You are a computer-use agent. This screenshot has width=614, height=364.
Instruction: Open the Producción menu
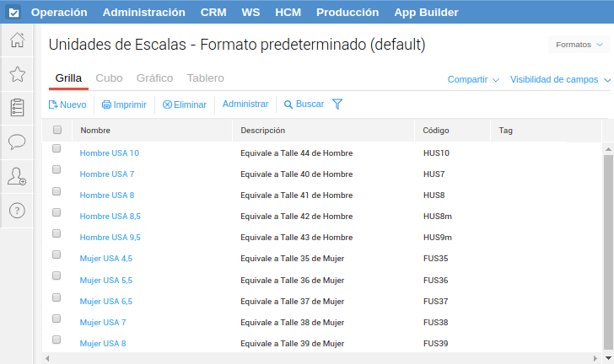point(347,13)
